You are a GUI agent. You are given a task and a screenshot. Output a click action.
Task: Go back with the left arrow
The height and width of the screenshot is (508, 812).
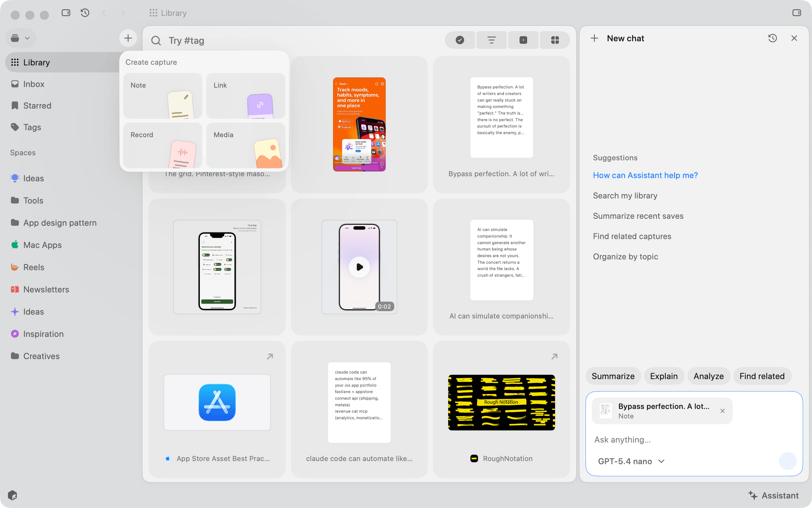[x=104, y=13]
